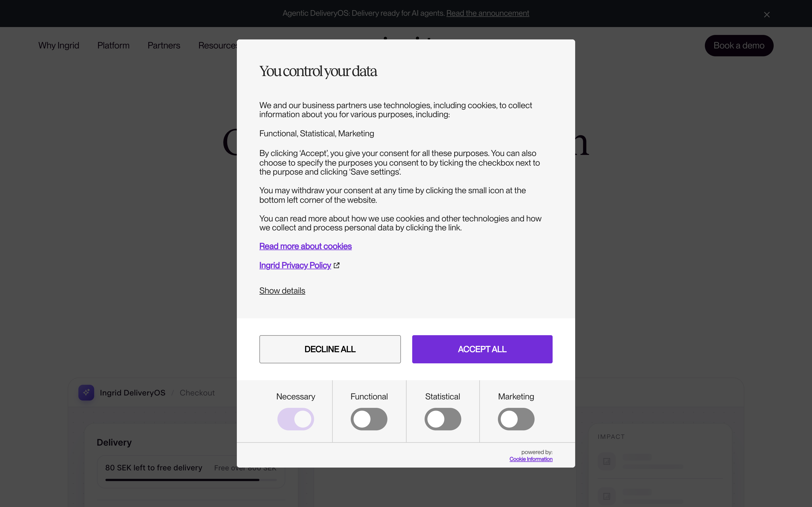The height and width of the screenshot is (507, 812).
Task: Toggle the Necessary cookies switch
Action: (x=295, y=419)
